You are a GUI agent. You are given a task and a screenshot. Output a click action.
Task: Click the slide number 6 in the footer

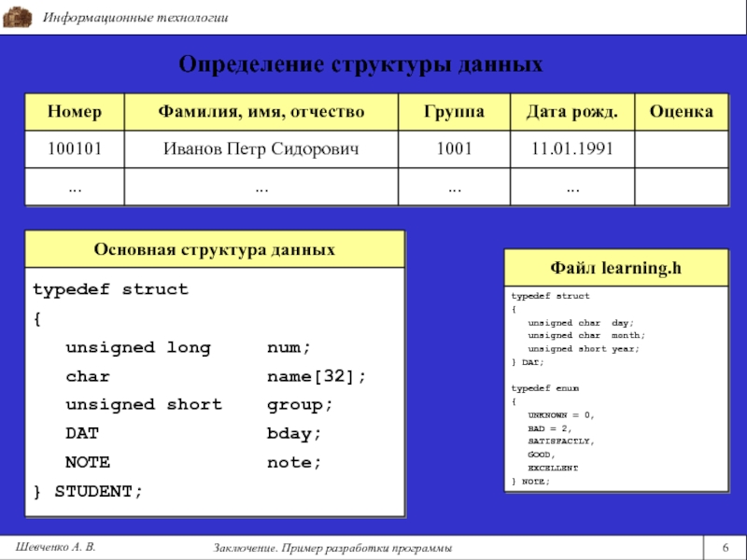[x=725, y=546]
